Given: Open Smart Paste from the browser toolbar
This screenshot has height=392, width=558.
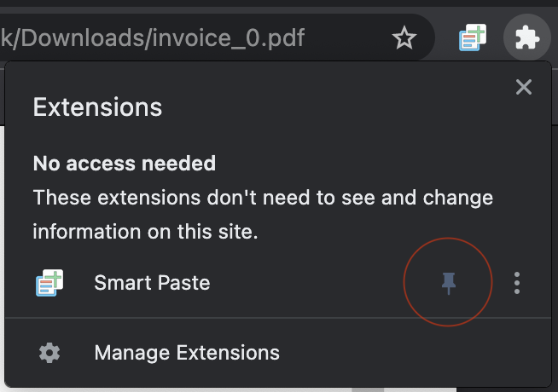Looking at the screenshot, I should point(473,37).
